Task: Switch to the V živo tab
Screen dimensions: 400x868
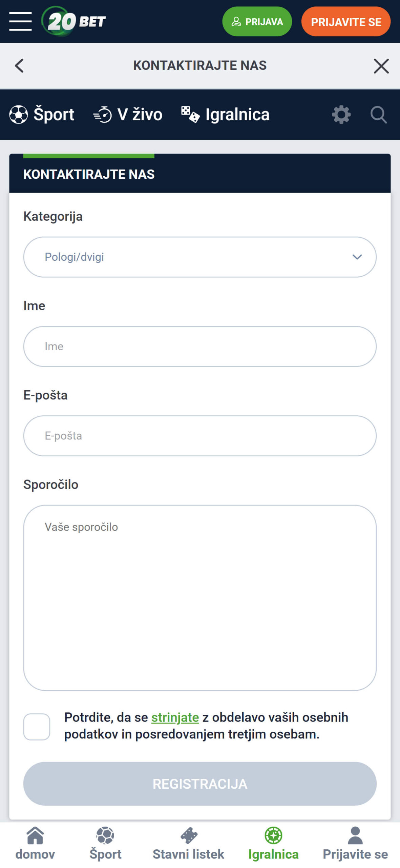Action: (x=128, y=115)
